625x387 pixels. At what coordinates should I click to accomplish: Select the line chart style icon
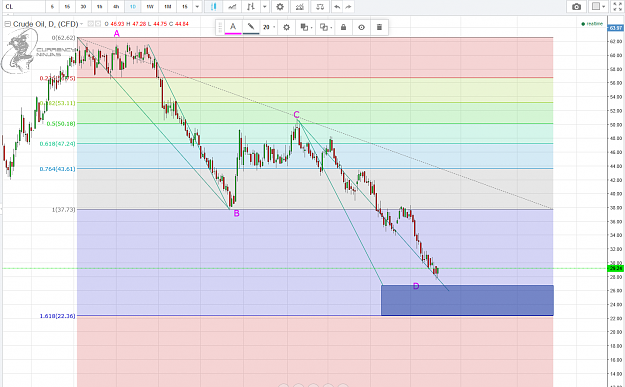232,7
